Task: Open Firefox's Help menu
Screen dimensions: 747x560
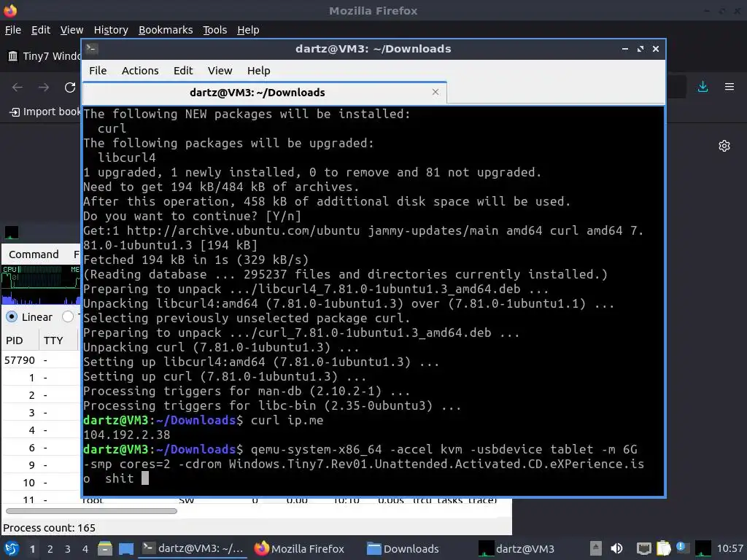Action: pyautogui.click(x=248, y=30)
